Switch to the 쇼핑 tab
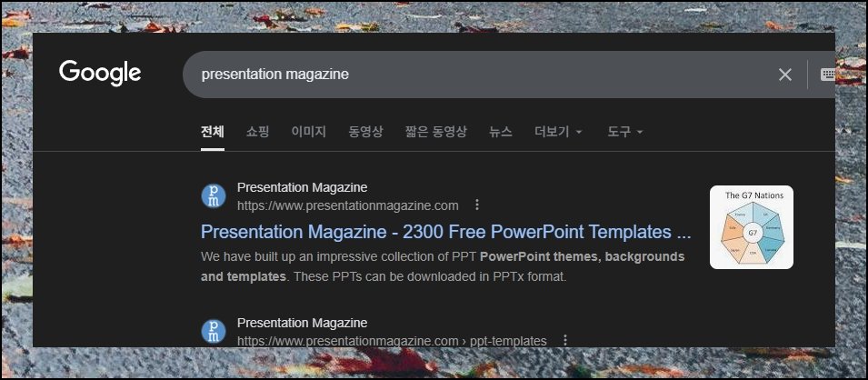Screen dimensions: 868x380 click(257, 132)
